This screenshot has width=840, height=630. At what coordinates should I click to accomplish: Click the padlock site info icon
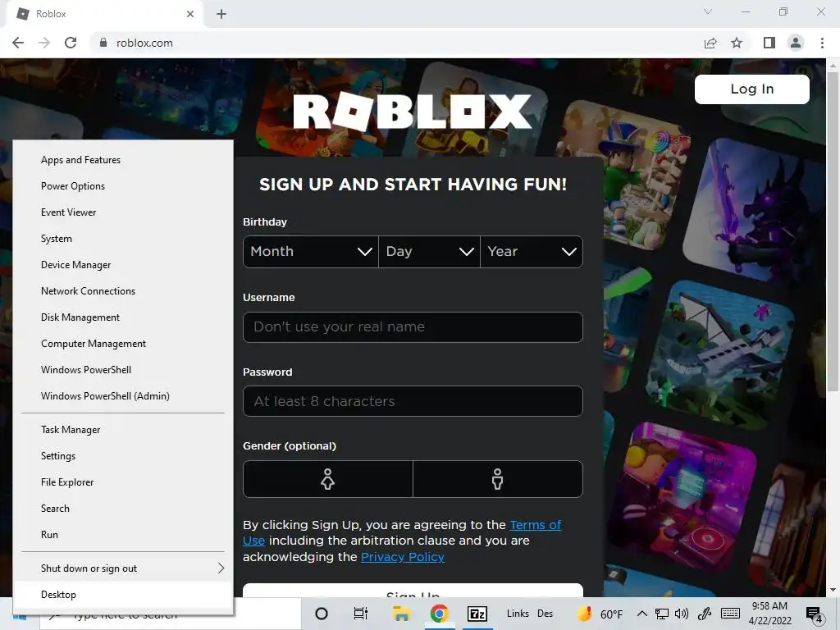[103, 43]
